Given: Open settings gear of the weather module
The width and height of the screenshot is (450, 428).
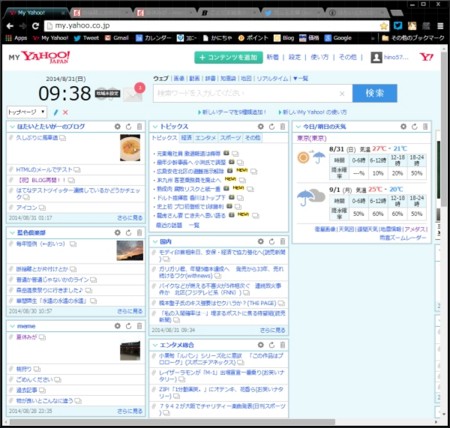Looking at the screenshot, I should click(403, 127).
